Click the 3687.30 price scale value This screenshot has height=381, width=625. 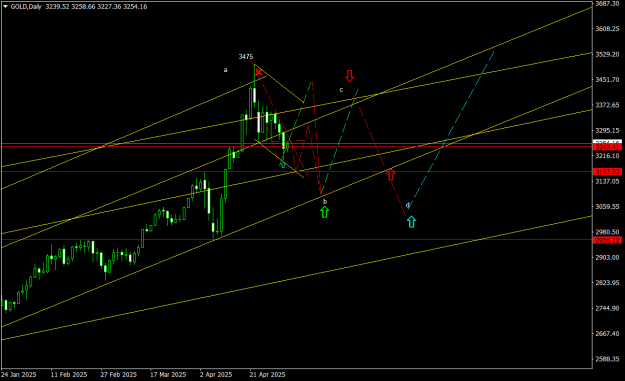click(607, 4)
